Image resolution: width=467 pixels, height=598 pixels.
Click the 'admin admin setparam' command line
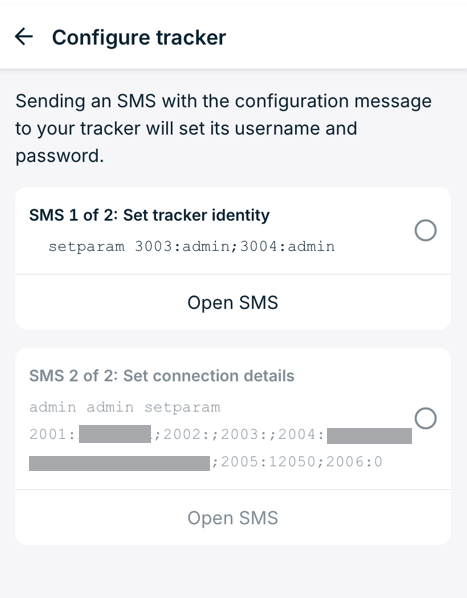(125, 407)
